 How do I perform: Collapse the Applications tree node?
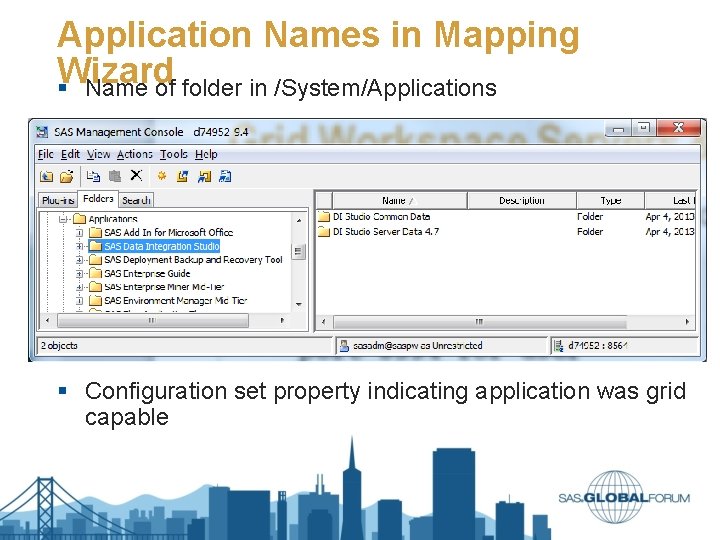[x=63, y=219]
